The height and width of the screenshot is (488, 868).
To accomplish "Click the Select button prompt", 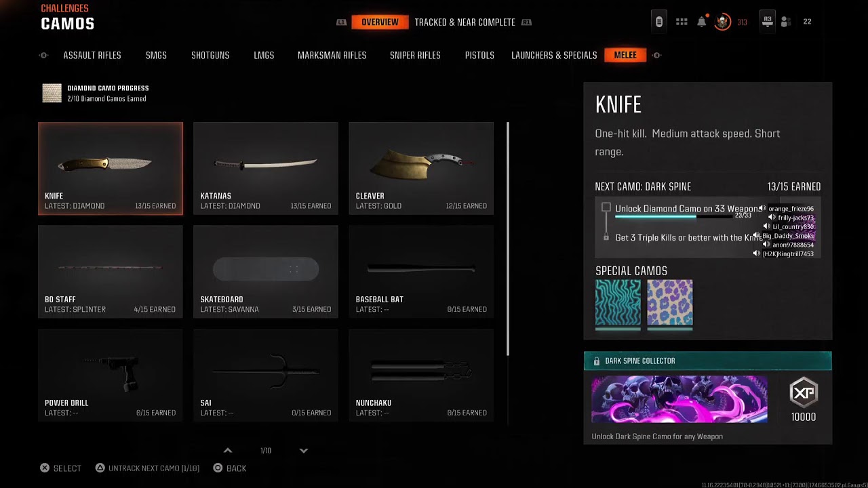I will click(60, 468).
